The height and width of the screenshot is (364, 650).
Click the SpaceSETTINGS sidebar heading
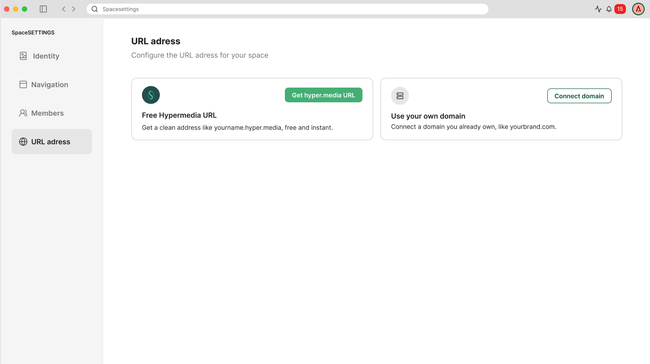coord(33,32)
